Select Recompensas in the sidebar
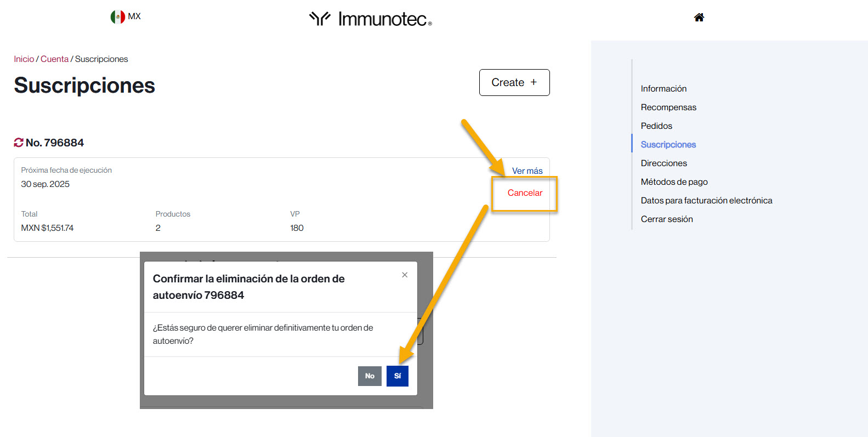 coord(668,107)
